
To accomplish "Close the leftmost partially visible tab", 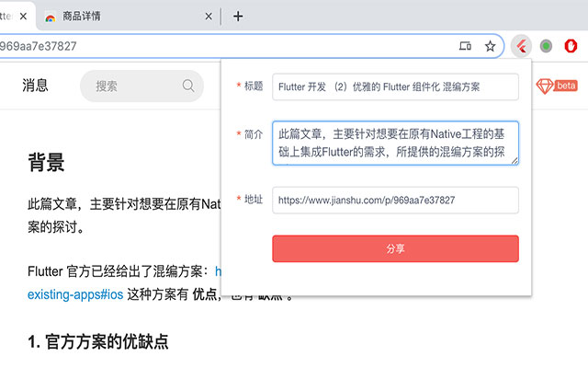I will (23, 17).
